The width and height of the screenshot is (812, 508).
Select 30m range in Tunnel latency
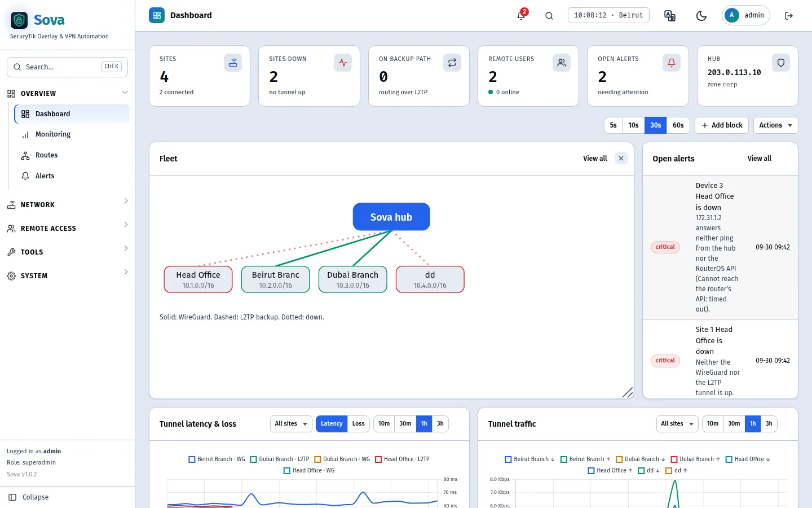(405, 424)
